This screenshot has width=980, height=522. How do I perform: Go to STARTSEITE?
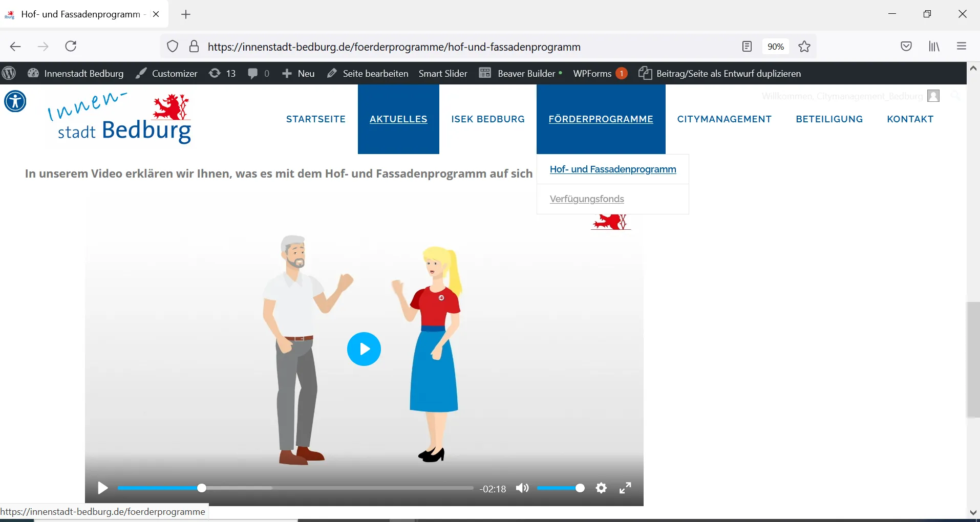[x=316, y=119]
